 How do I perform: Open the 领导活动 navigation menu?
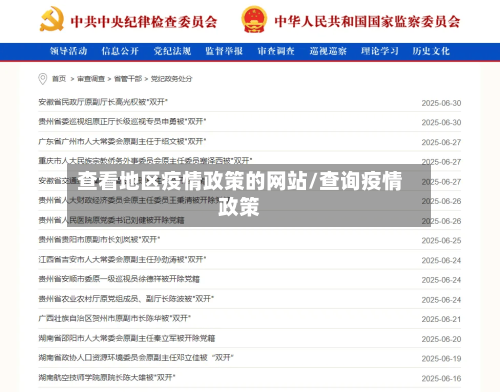click(x=69, y=51)
